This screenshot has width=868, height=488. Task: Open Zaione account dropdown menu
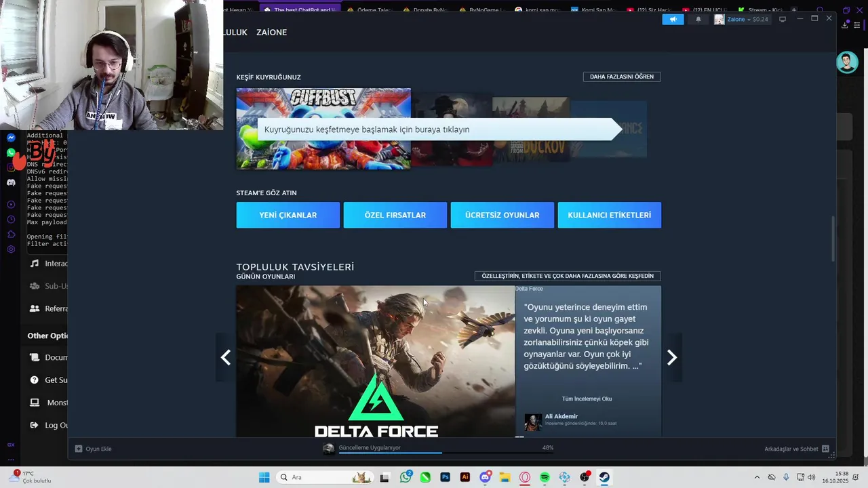click(742, 19)
